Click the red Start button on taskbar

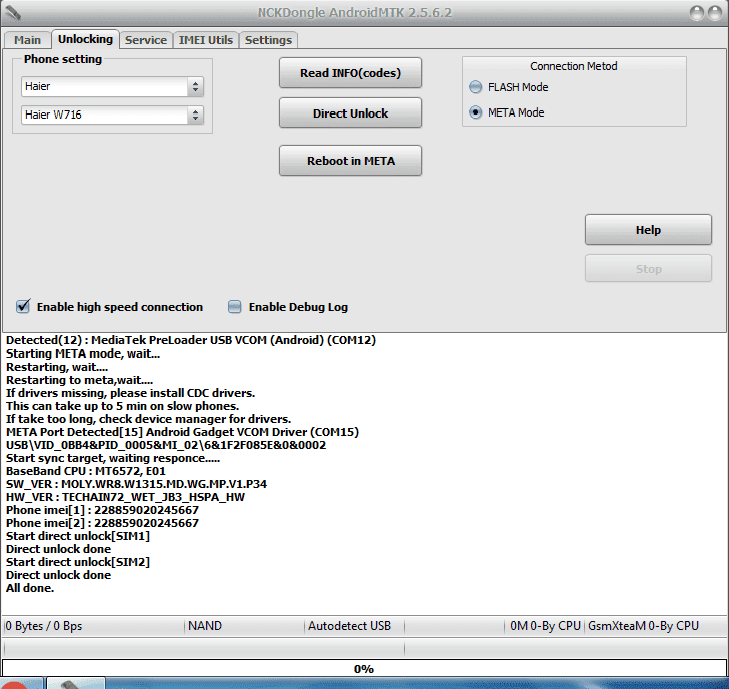click(x=16, y=684)
